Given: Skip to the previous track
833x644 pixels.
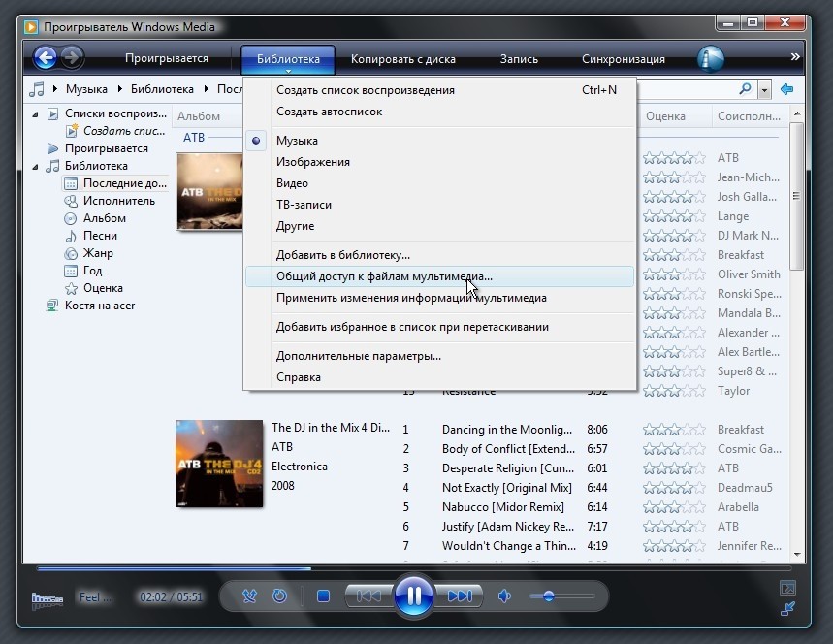Looking at the screenshot, I should [369, 596].
